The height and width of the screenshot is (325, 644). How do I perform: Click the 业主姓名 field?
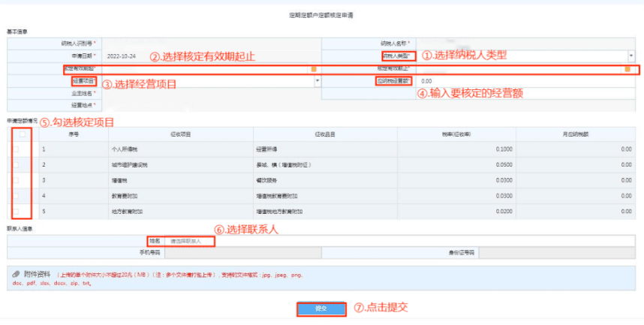(211, 94)
